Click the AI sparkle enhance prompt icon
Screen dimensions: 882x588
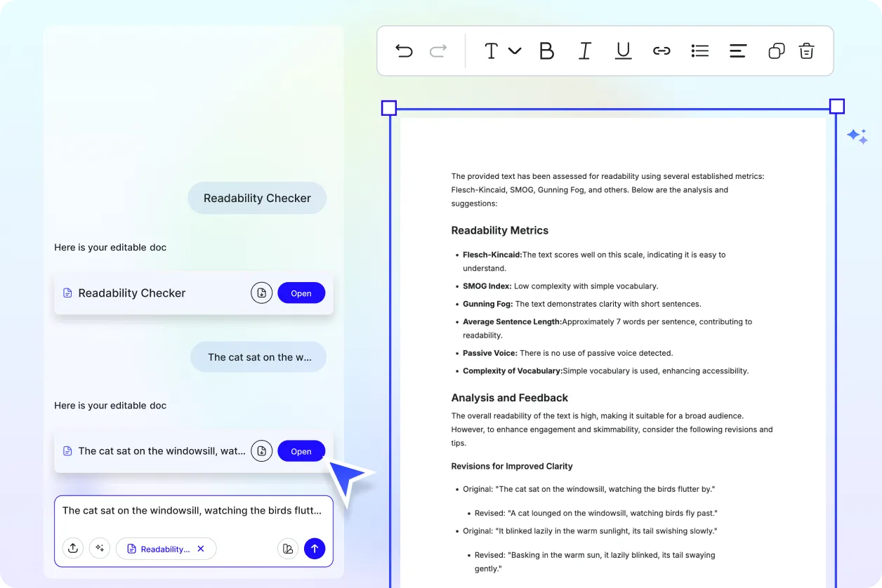100,549
